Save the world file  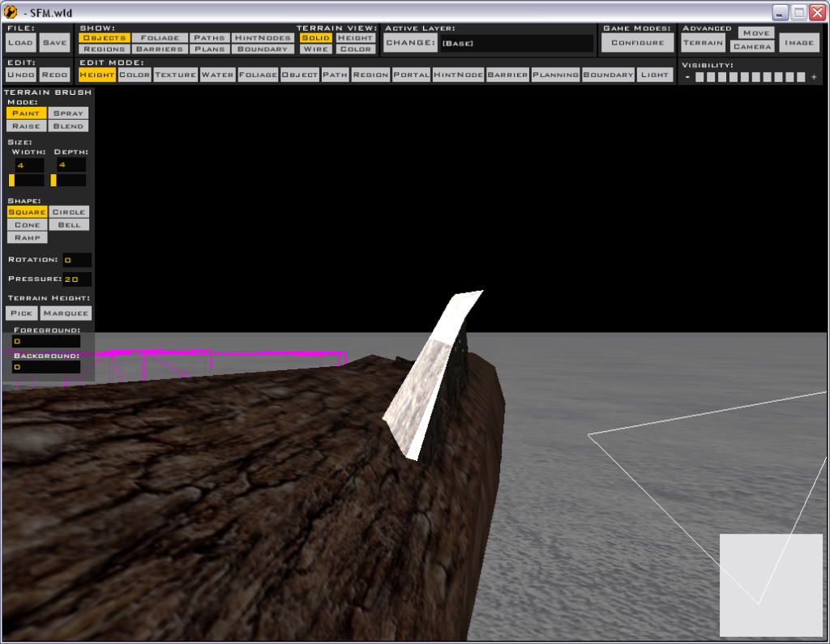54,43
